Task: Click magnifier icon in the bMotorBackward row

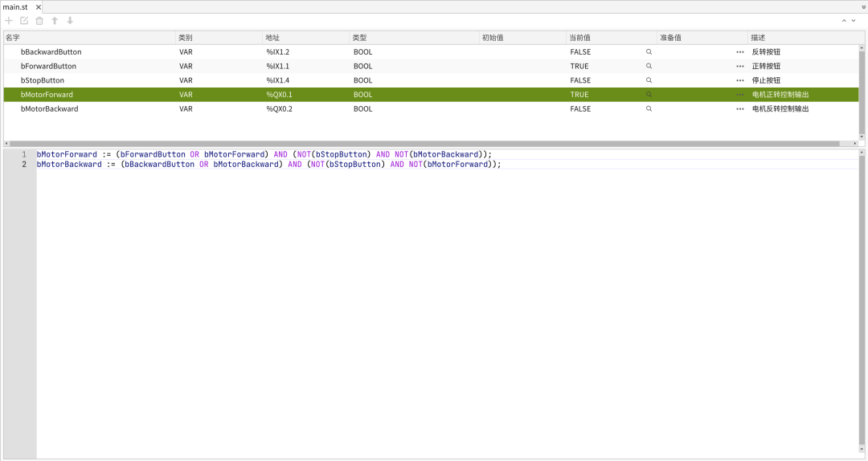Action: pyautogui.click(x=649, y=109)
